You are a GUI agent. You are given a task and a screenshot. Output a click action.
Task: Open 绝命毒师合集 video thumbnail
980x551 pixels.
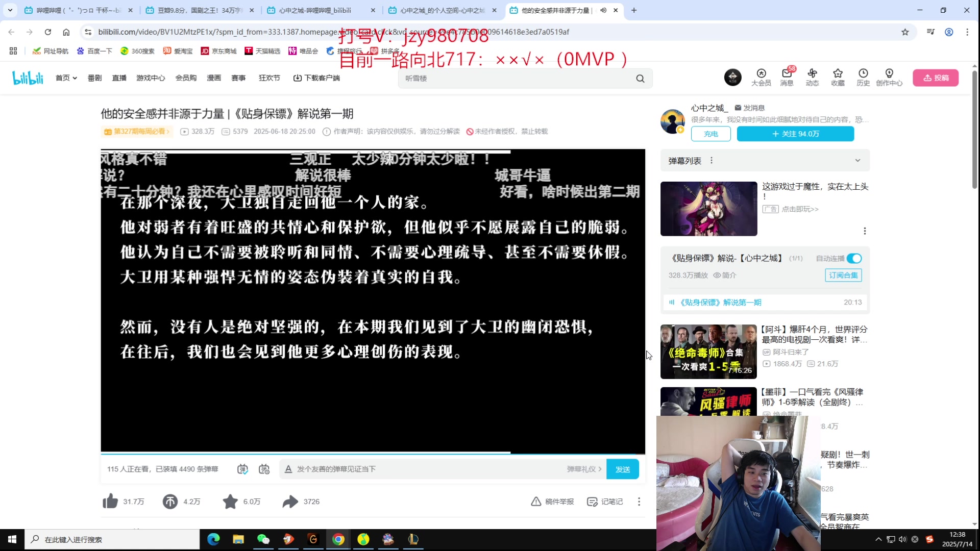point(708,352)
